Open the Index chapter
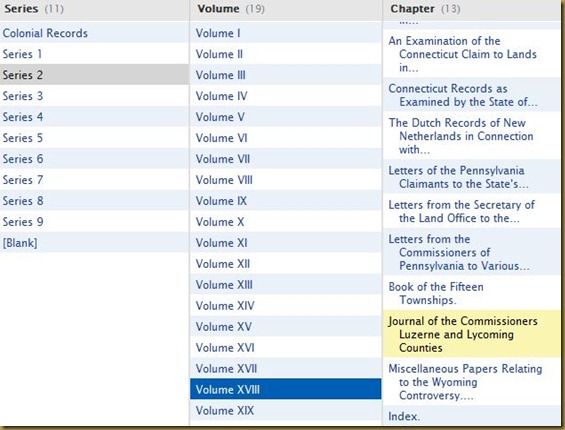565x430 pixels. (x=471, y=416)
